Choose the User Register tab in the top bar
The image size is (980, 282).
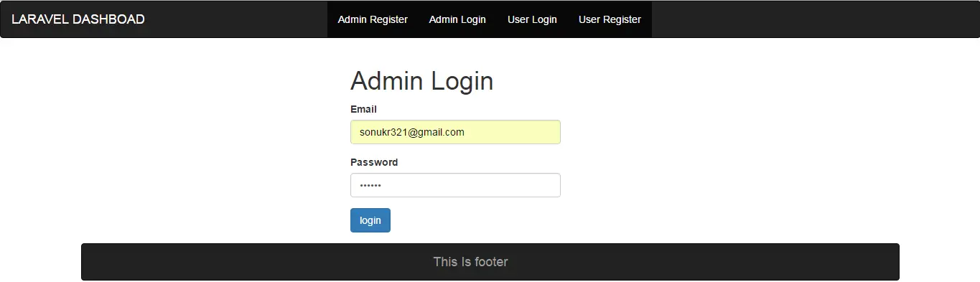(x=610, y=19)
